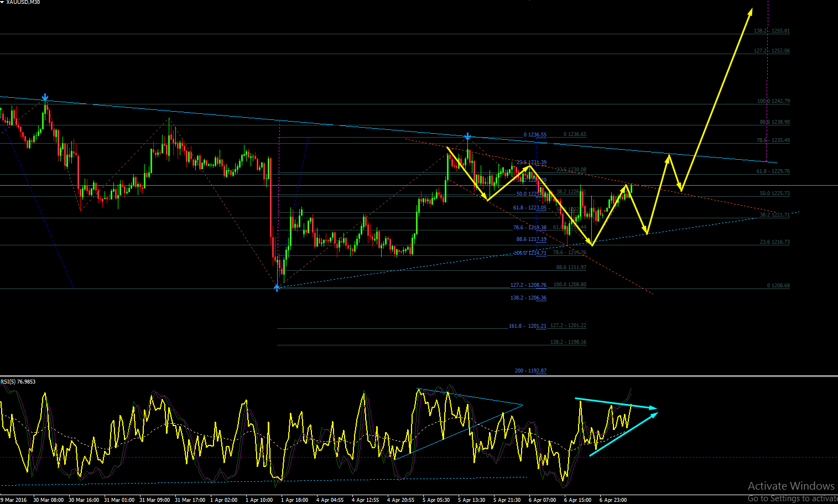Select the Fibonacci label 23.6 1216.73
The image size is (838, 504).
coord(775,242)
